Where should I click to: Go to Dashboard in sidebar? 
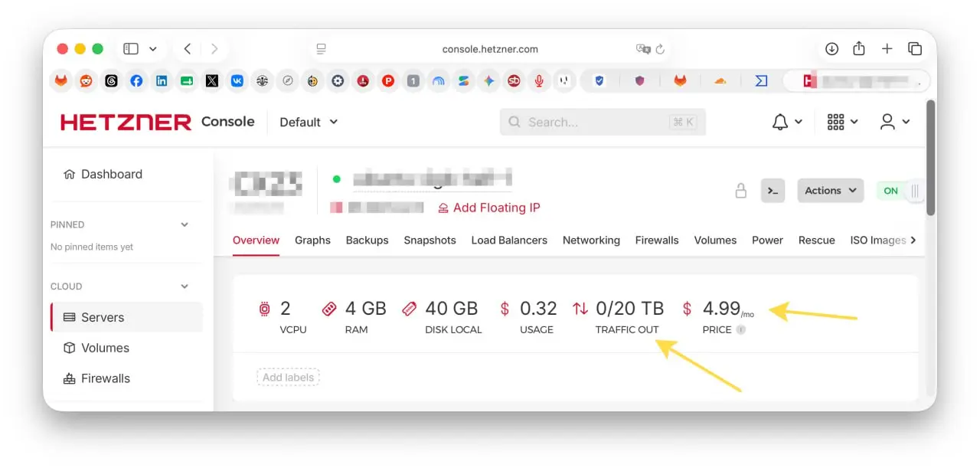point(103,174)
